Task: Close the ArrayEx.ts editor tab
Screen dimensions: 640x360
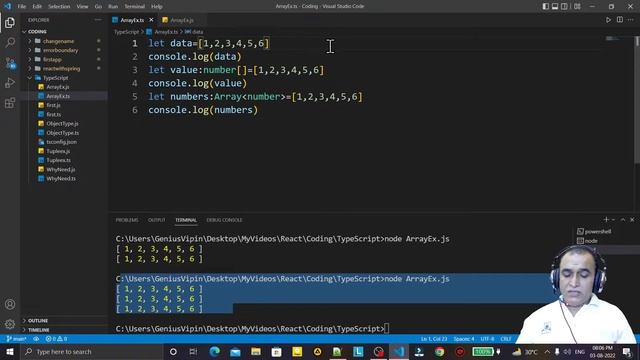Action: pos(151,20)
